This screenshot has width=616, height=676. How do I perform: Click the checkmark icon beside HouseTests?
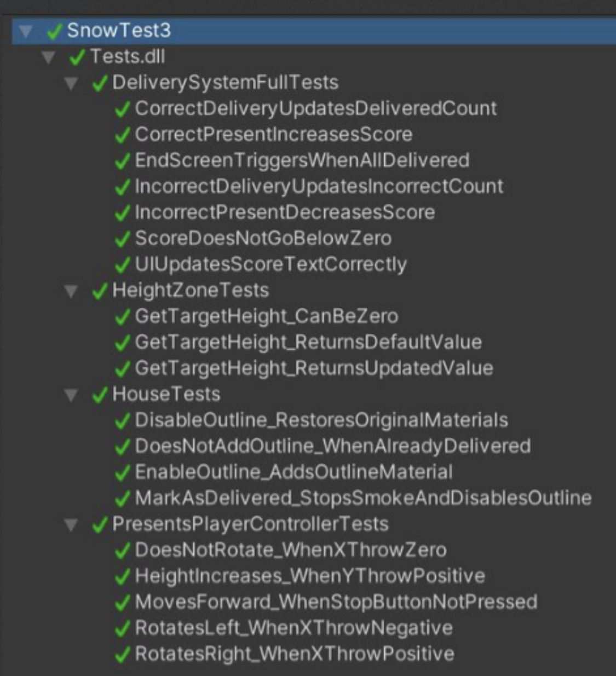[100, 395]
